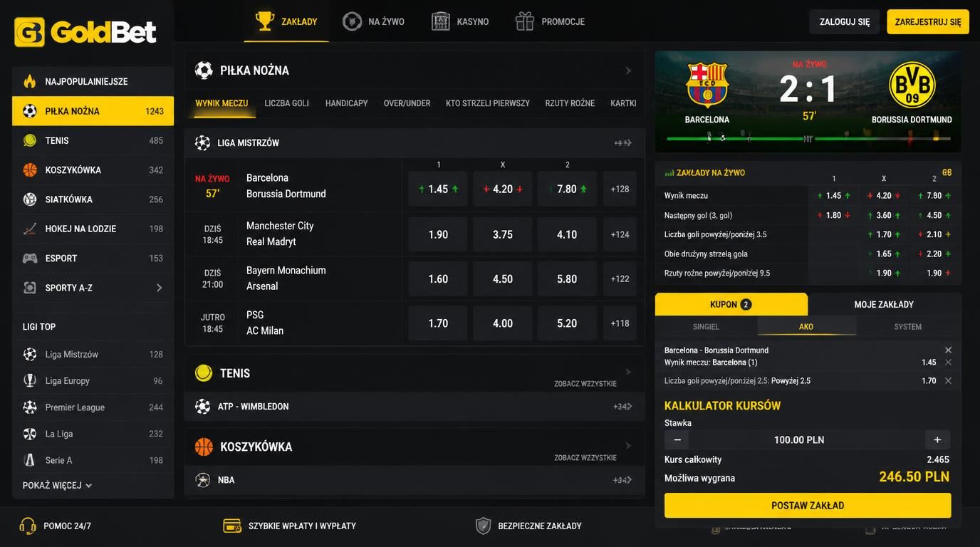980x547 pixels.
Task: Select the Siatkówka volleyball icon
Action: (x=29, y=199)
